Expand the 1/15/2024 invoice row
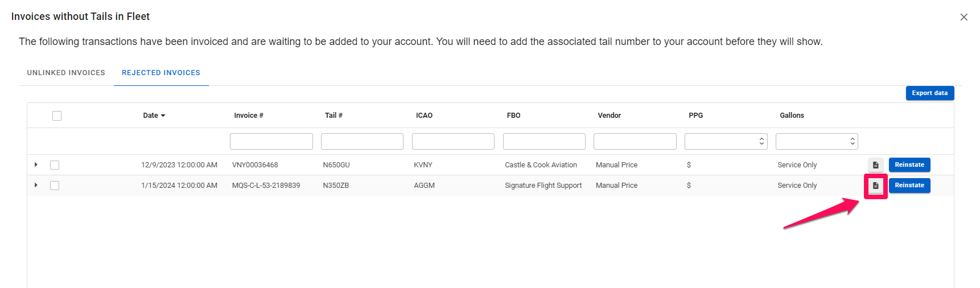 36,186
